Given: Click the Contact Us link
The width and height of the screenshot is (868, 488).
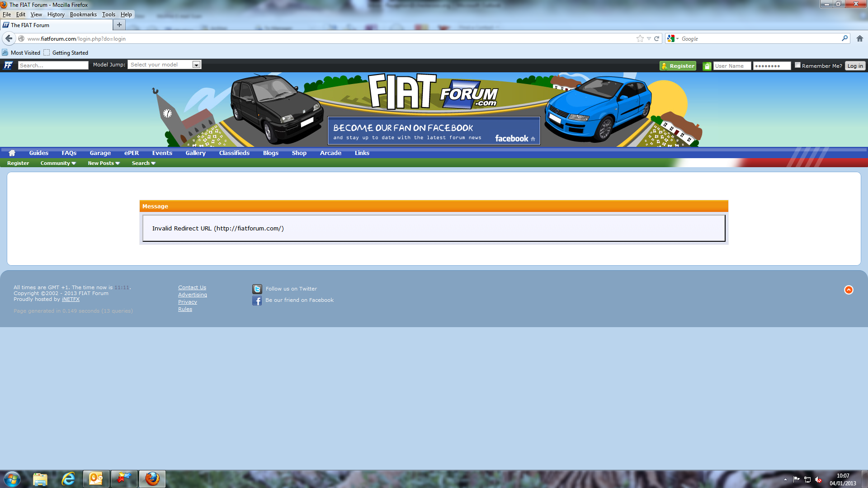Looking at the screenshot, I should (x=192, y=287).
